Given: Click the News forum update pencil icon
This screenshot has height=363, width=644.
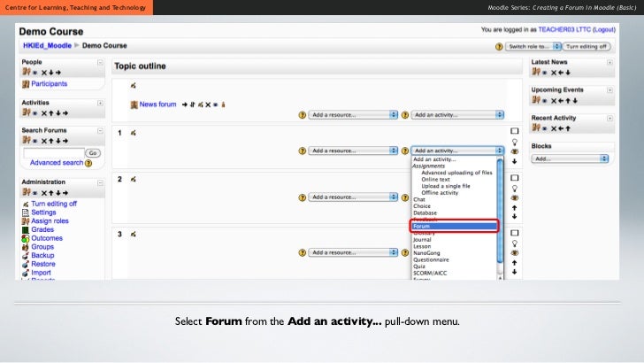Looking at the screenshot, I should point(201,104).
